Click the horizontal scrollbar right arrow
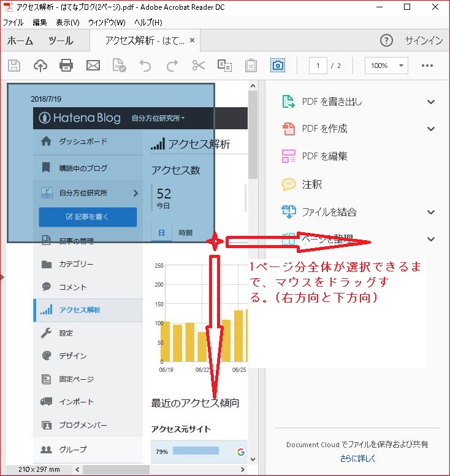 tap(242, 469)
